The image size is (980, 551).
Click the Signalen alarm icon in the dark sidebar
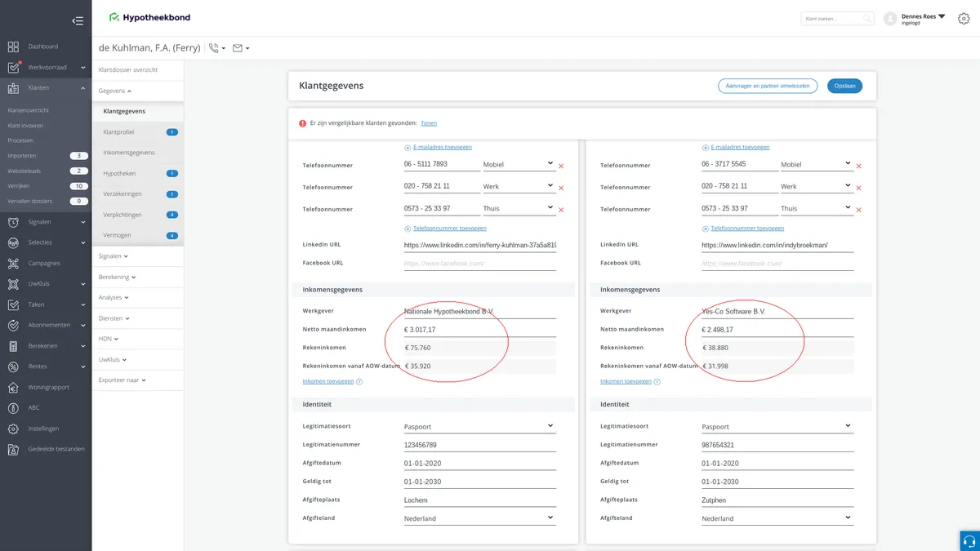(13, 222)
